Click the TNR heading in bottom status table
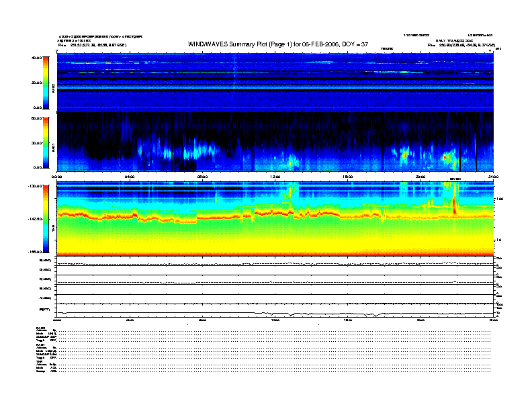The height and width of the screenshot is (411, 532). 40,362
